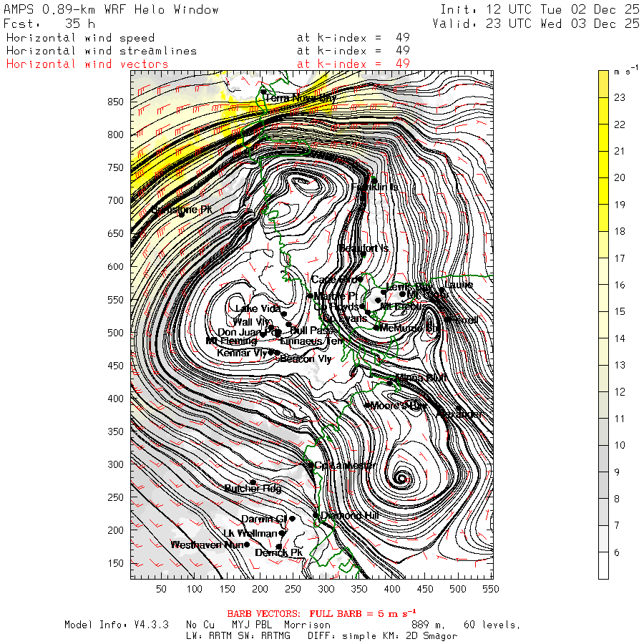Click the Lewis Bay label
Screen dimensions: 644x644
pyautogui.click(x=409, y=287)
